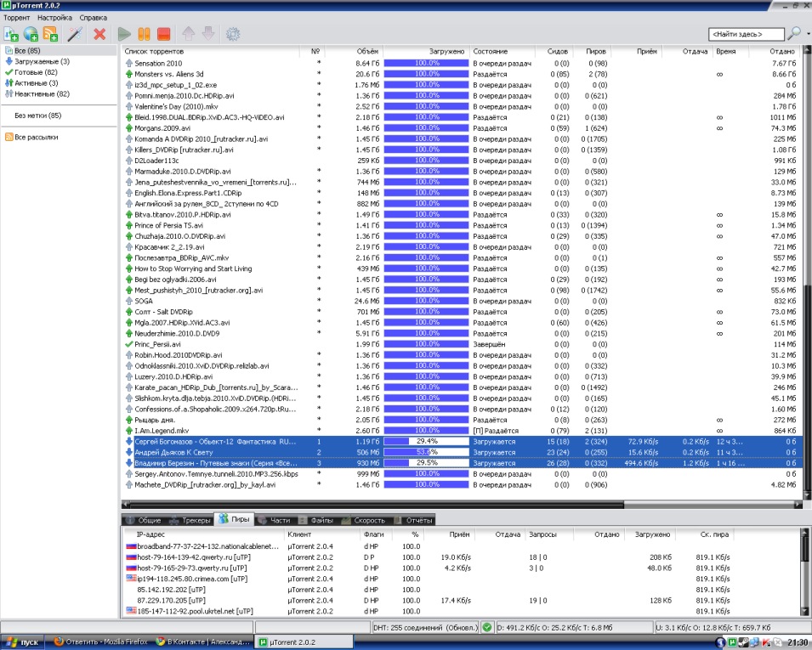Click the orange Pause torrent icon
This screenshot has height=650, width=812.
[144, 34]
